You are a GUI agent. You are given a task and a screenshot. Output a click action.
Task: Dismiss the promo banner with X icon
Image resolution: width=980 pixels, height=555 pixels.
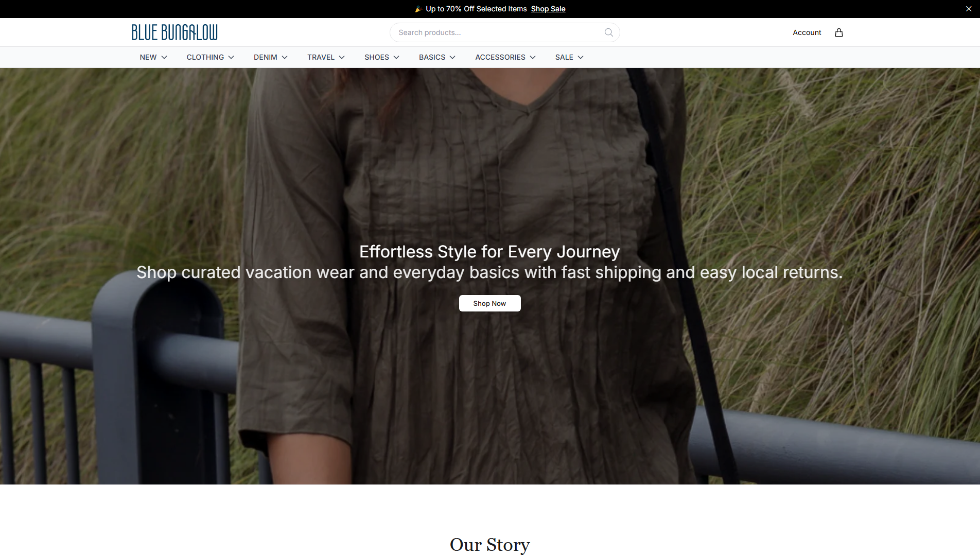point(969,9)
